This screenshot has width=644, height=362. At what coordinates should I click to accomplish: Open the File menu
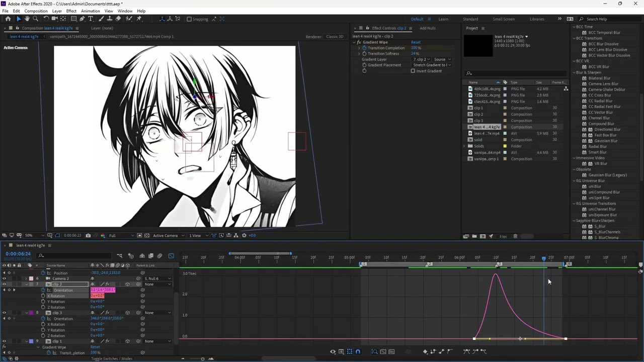click(5, 11)
